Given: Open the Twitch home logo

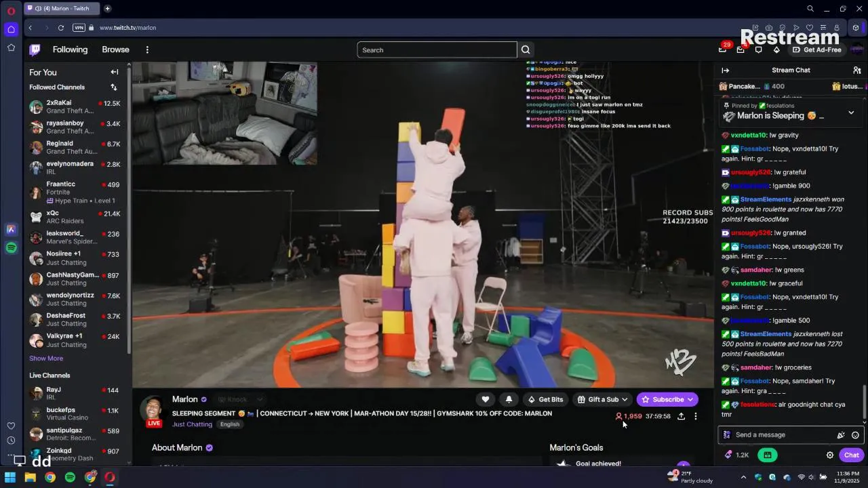Looking at the screenshot, I should 35,49.
